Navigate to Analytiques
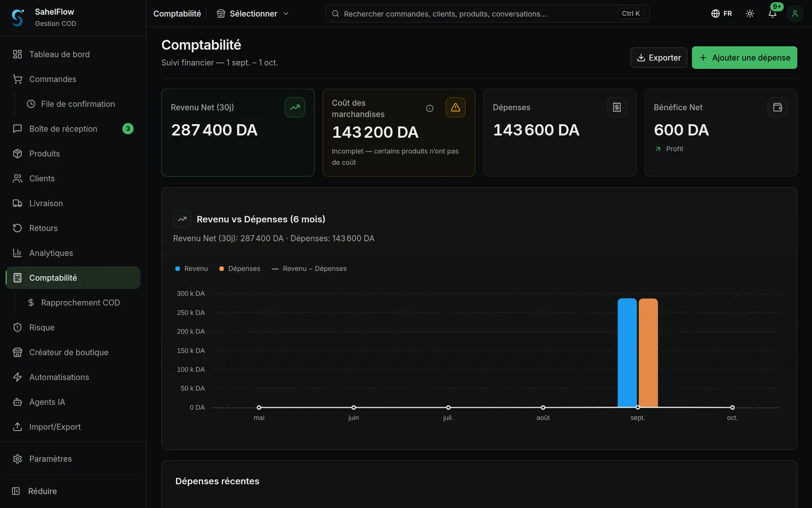The image size is (812, 508). (x=73, y=253)
